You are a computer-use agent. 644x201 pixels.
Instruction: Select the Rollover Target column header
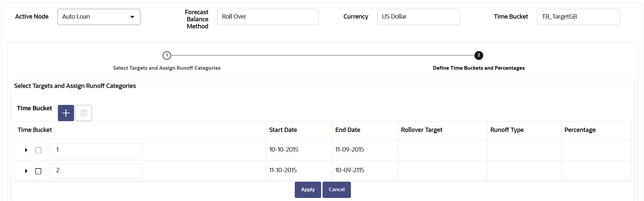tap(422, 130)
